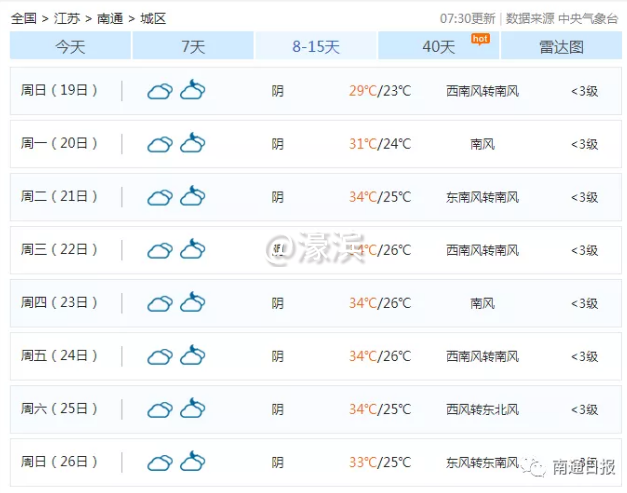
Task: Click the 南通 breadcrumb link
Action: (110, 18)
